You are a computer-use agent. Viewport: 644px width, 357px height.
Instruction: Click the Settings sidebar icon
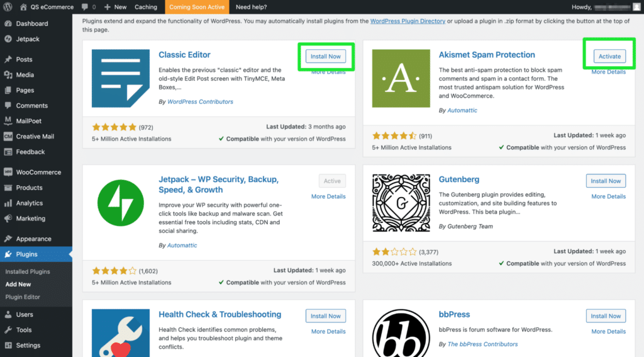coord(8,345)
